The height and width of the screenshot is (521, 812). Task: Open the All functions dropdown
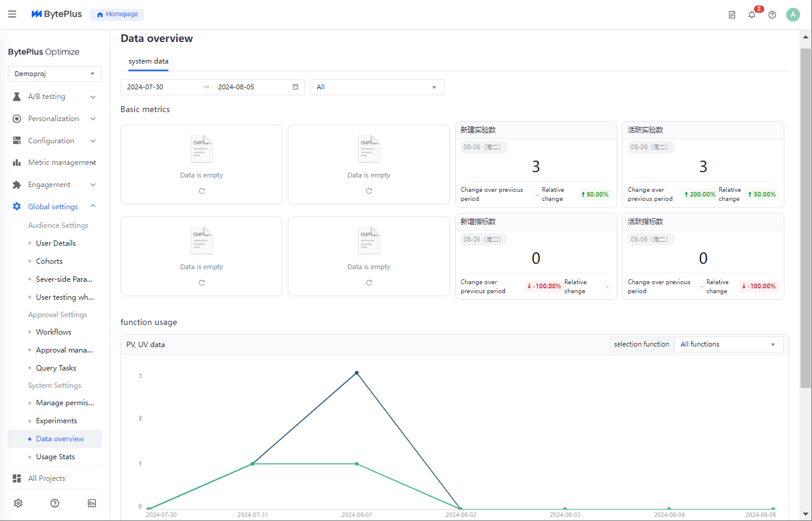pos(729,344)
